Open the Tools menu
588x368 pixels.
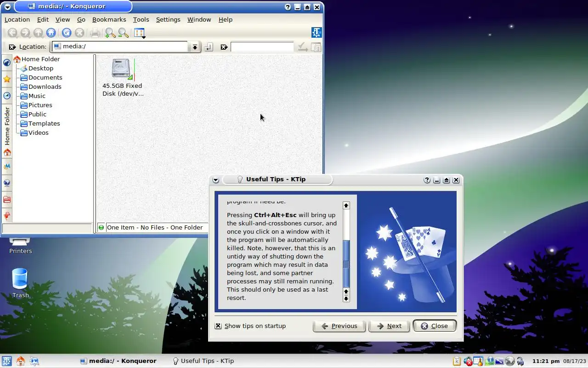[141, 19]
